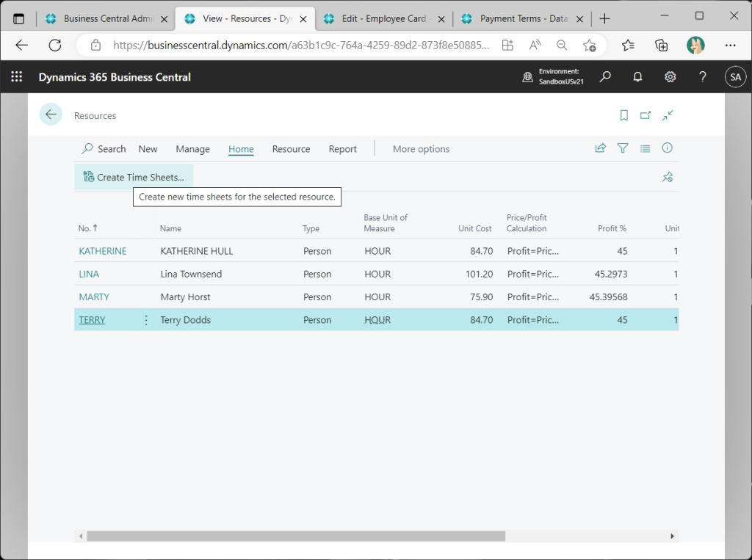Click the browser split screen icon
Image resolution: width=752 pixels, height=560 pixels.
coord(507,45)
